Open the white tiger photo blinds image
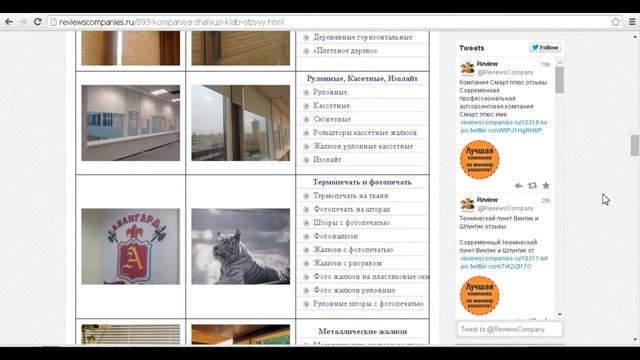This screenshot has height=360, width=640. pos(241,247)
